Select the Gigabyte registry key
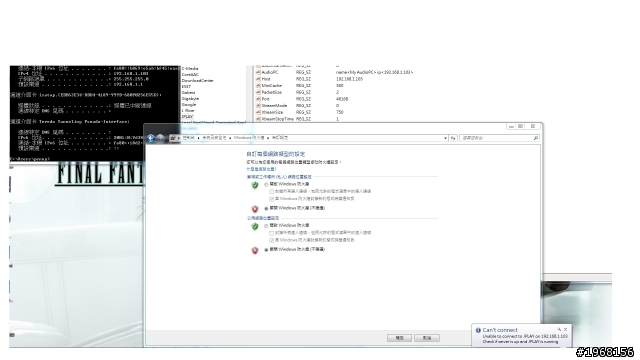The width and height of the screenshot is (640, 360). click(190, 99)
